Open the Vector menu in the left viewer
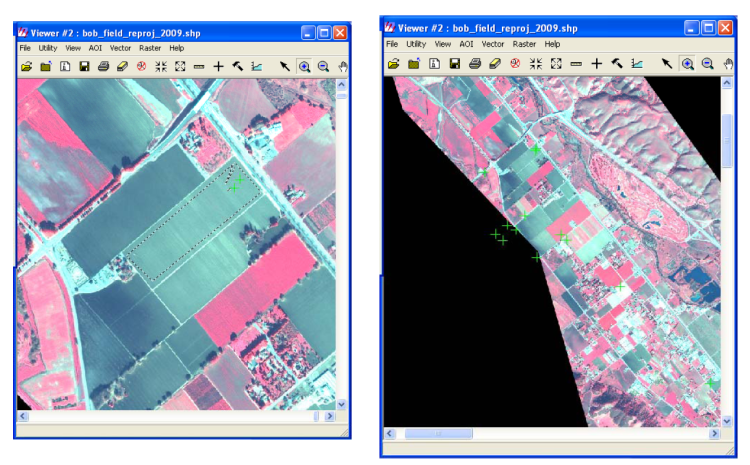750x465 pixels. (x=120, y=48)
